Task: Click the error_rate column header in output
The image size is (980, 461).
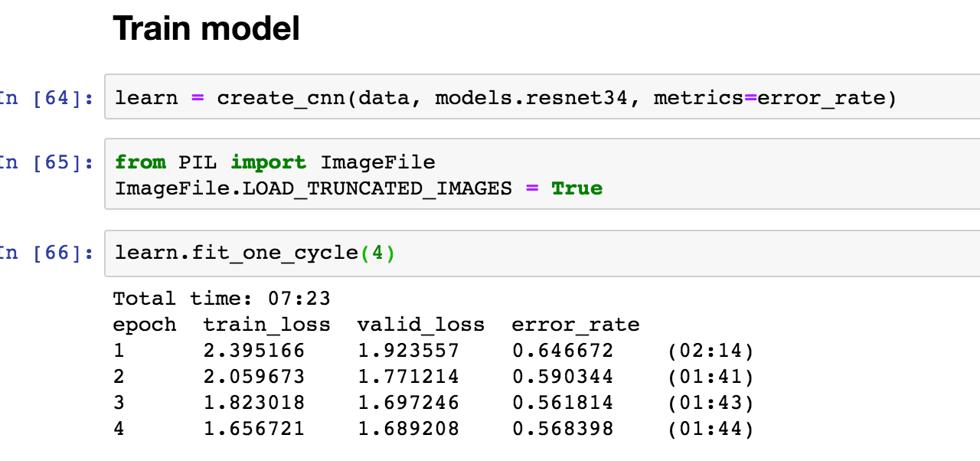Action: coord(575,325)
